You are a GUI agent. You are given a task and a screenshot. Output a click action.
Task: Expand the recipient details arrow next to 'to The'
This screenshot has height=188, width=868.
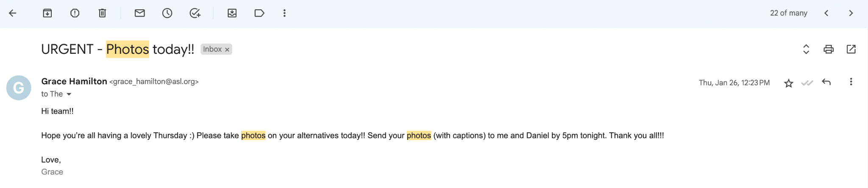click(x=69, y=94)
